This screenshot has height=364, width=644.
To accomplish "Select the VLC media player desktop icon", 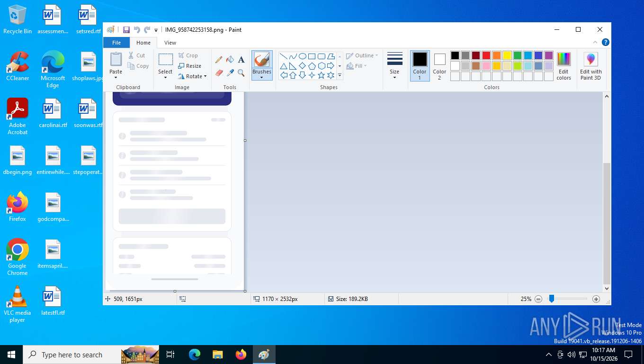I will [18, 304].
